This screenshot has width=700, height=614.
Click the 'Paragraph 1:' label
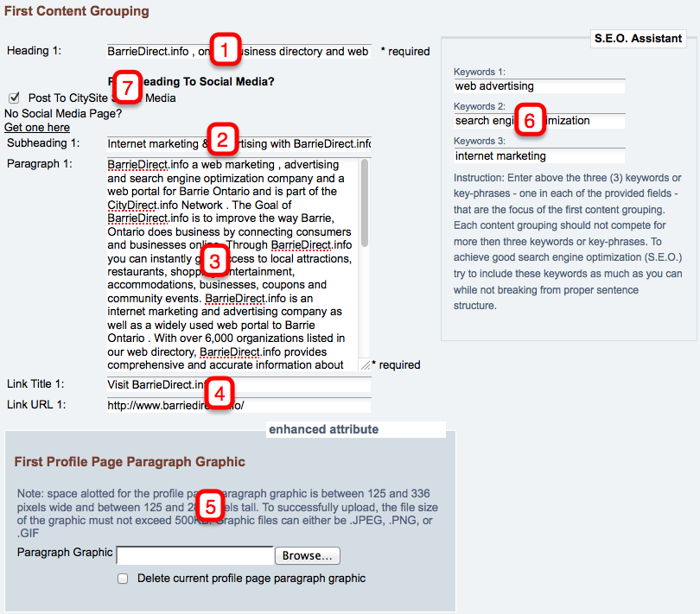[39, 164]
